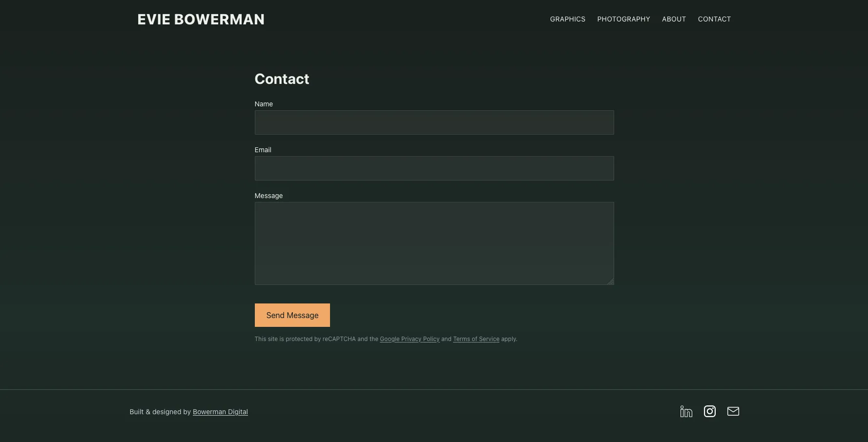
Task: Click the Name field label
Action: coord(264,104)
